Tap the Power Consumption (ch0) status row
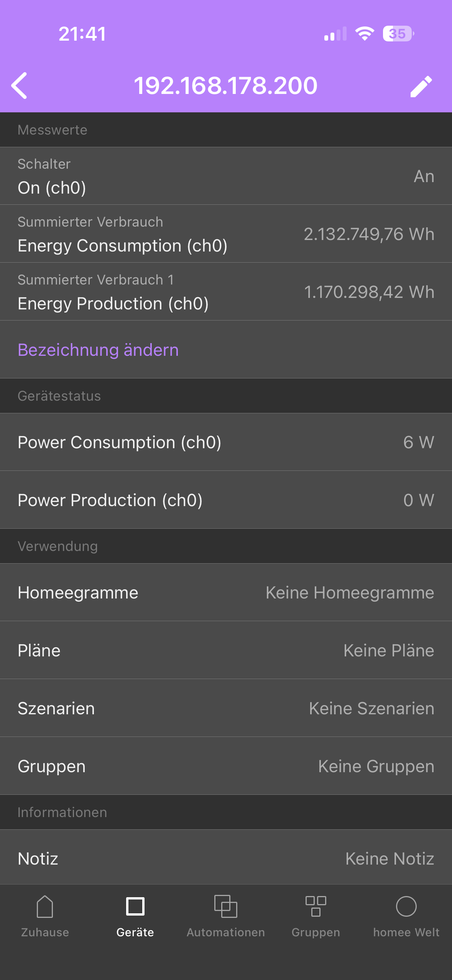452x980 pixels. [x=226, y=442]
